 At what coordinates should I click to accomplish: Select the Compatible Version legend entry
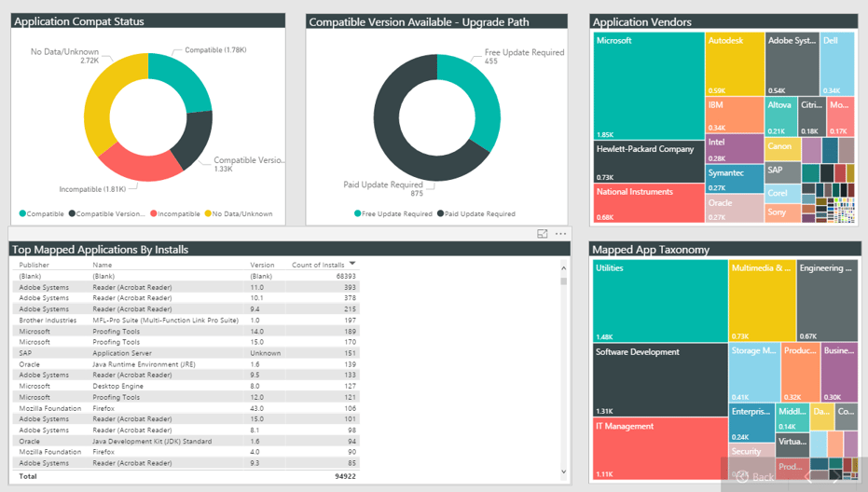[x=107, y=213]
